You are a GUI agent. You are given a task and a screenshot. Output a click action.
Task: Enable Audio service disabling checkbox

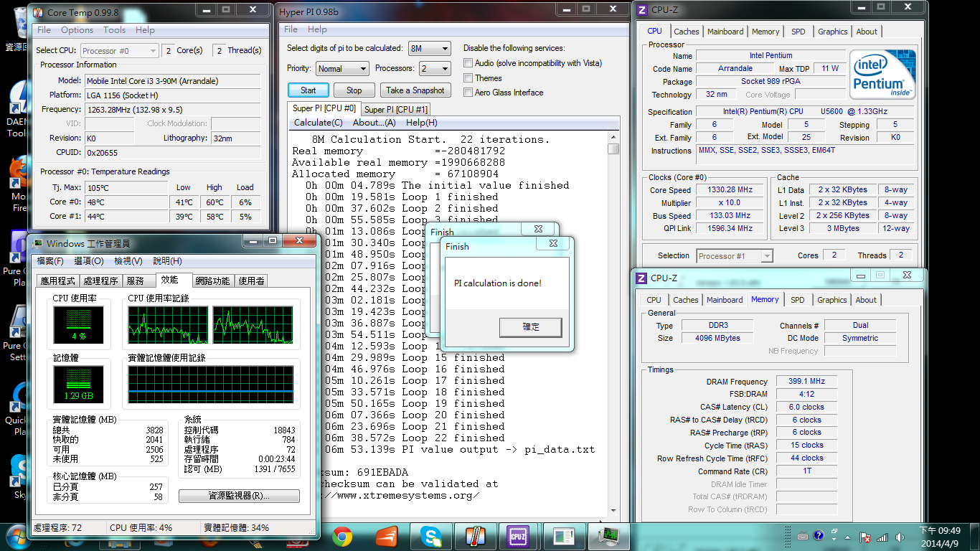point(468,63)
